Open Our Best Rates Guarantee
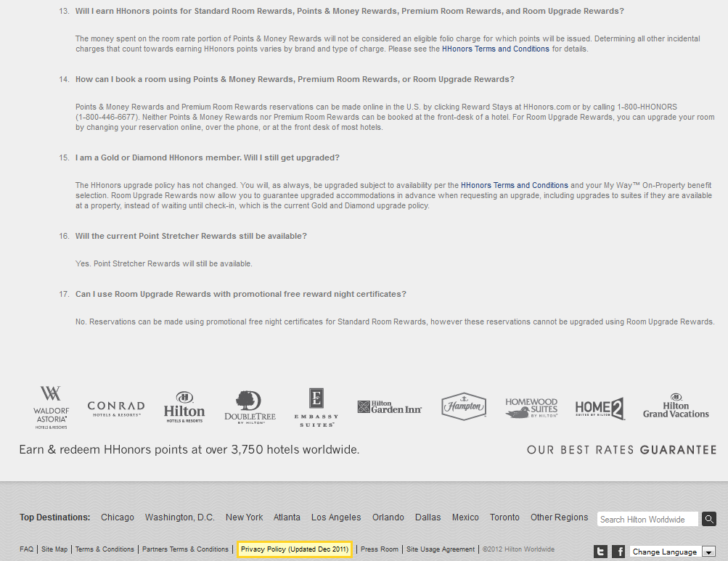 (x=621, y=450)
